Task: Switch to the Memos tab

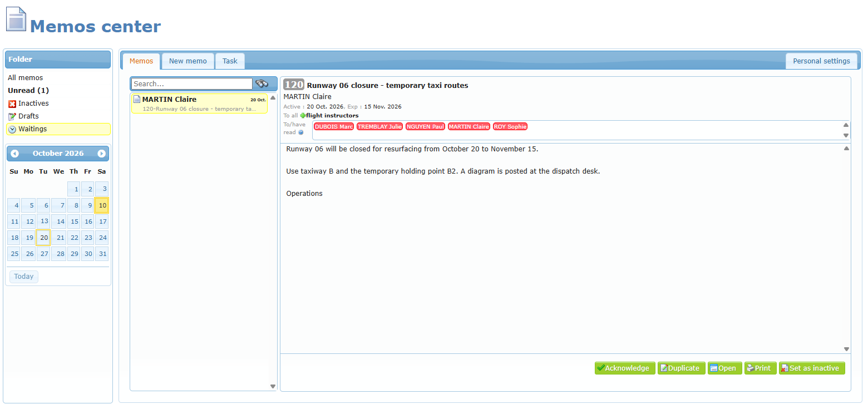Action: click(x=141, y=61)
